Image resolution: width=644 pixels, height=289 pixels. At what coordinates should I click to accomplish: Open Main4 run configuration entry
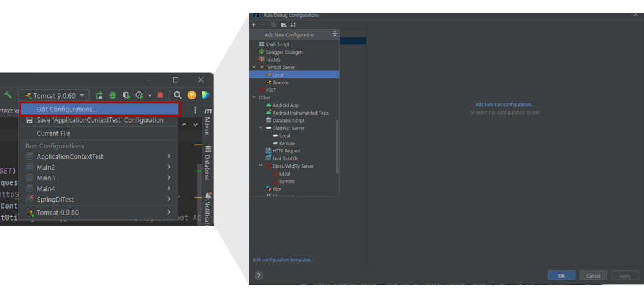click(99, 188)
